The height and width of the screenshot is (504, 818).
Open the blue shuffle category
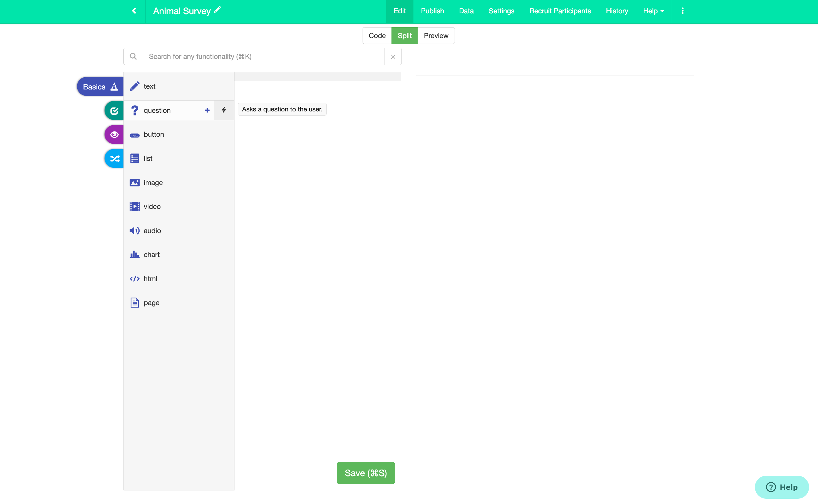(114, 159)
